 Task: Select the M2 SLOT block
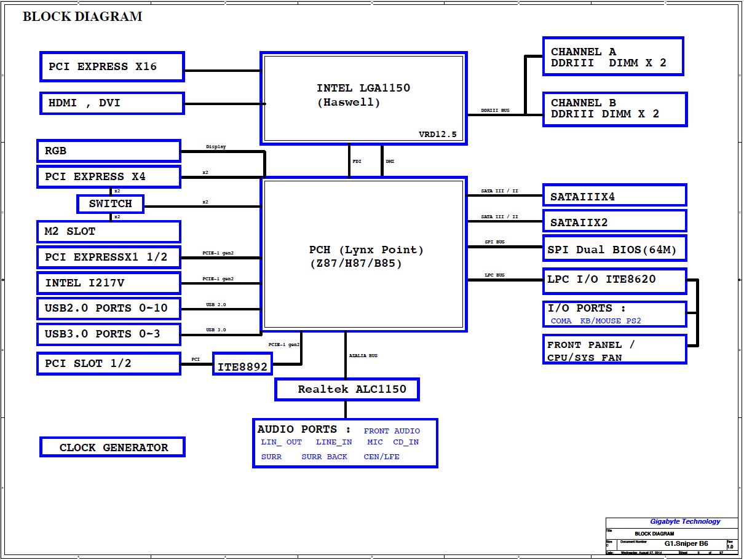click(109, 232)
